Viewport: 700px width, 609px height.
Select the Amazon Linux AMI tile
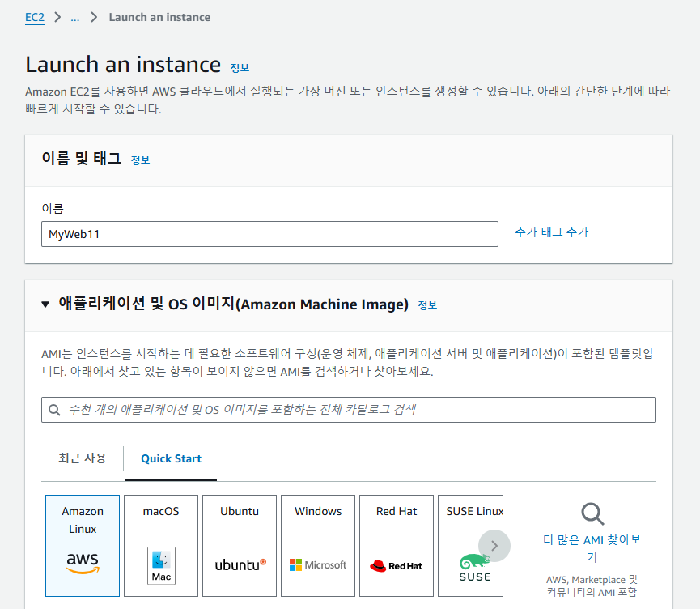point(83,546)
